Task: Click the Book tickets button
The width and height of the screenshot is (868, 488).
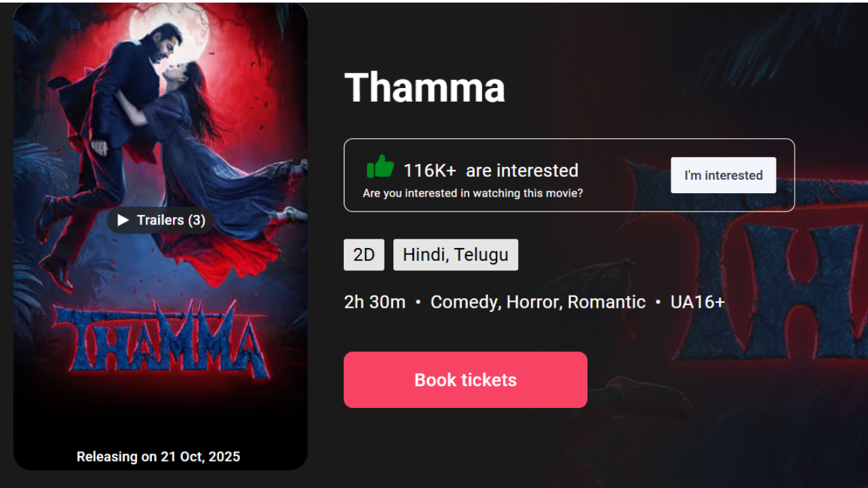Action: [x=465, y=380]
